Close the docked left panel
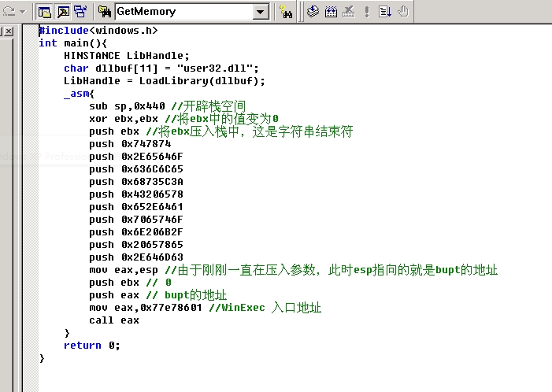The height and width of the screenshot is (392, 552). pyautogui.click(x=7, y=31)
